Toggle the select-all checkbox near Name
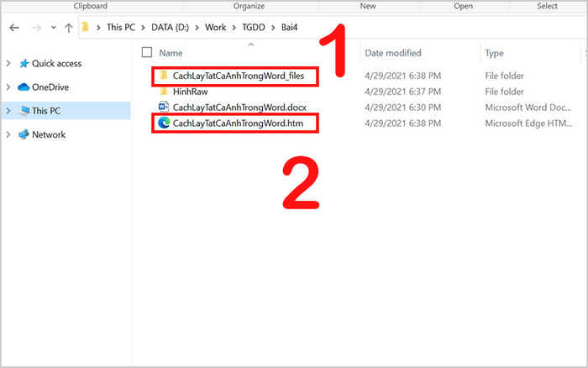 click(147, 53)
